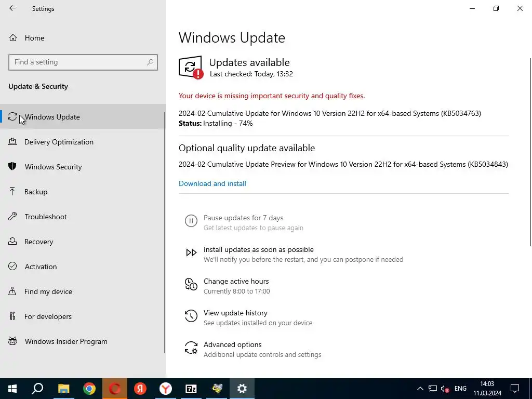Click the KB5034763 cumulative update text
Screen dimensions: 532x399
(330, 113)
